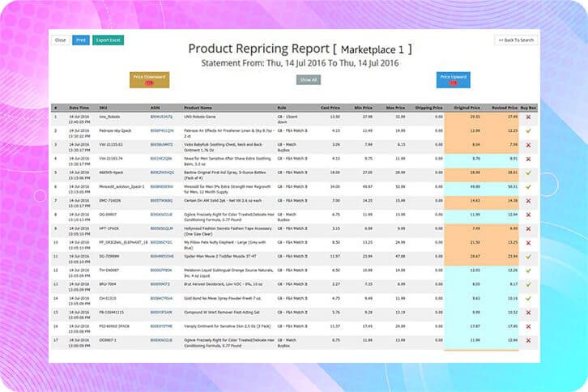The height and width of the screenshot is (392, 588).
Task: Go back via Back To Search
Action: click(x=516, y=40)
